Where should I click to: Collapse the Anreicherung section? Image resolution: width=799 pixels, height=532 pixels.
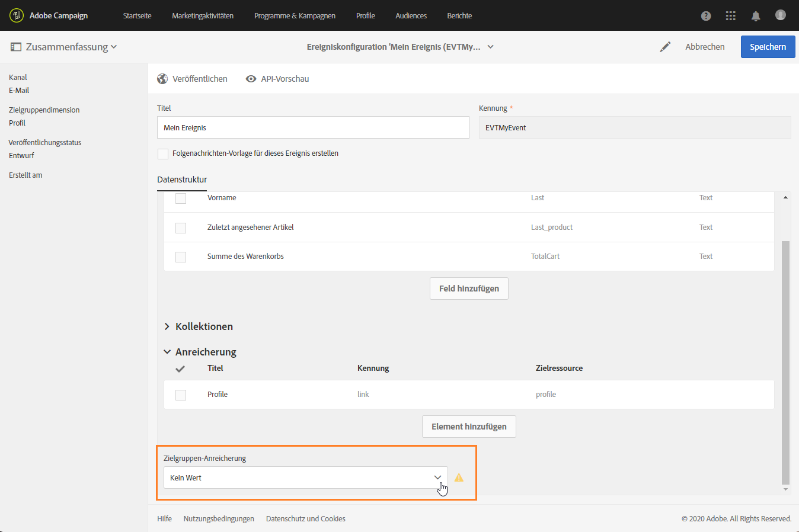pyautogui.click(x=167, y=352)
